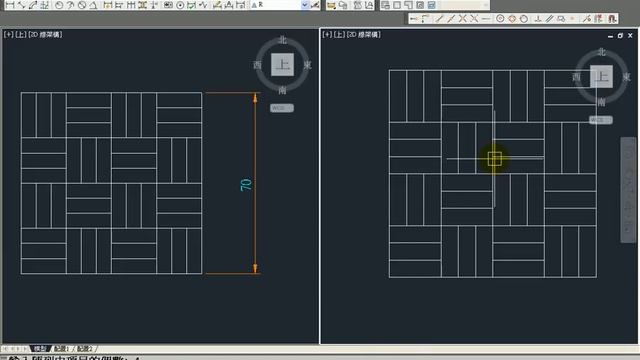Select the Single Viewport tool

[397, 5]
